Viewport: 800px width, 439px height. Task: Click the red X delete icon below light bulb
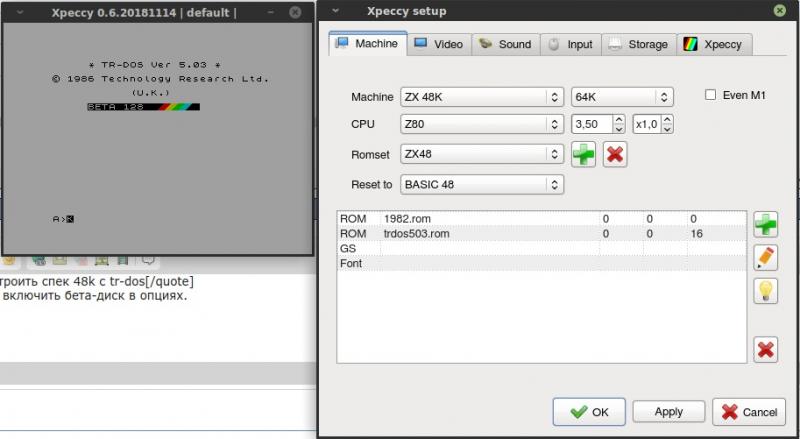(x=766, y=349)
